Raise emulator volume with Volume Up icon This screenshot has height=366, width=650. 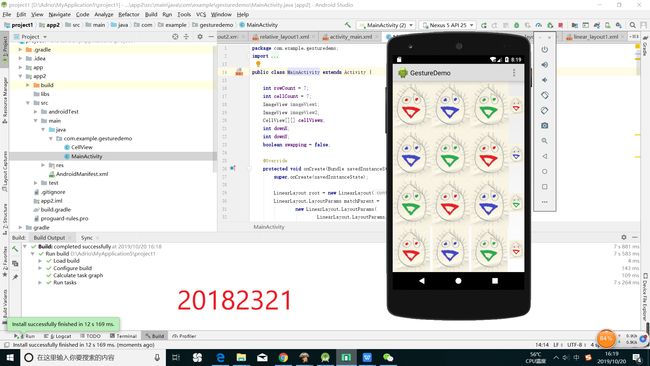click(545, 65)
